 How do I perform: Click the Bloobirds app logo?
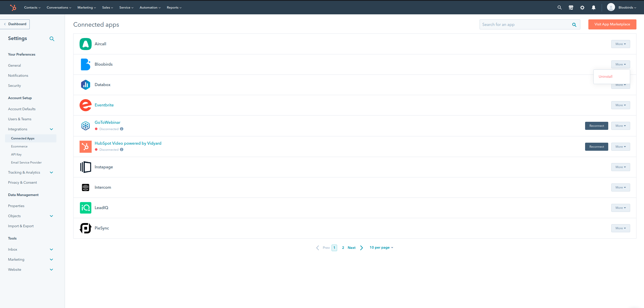click(x=86, y=64)
